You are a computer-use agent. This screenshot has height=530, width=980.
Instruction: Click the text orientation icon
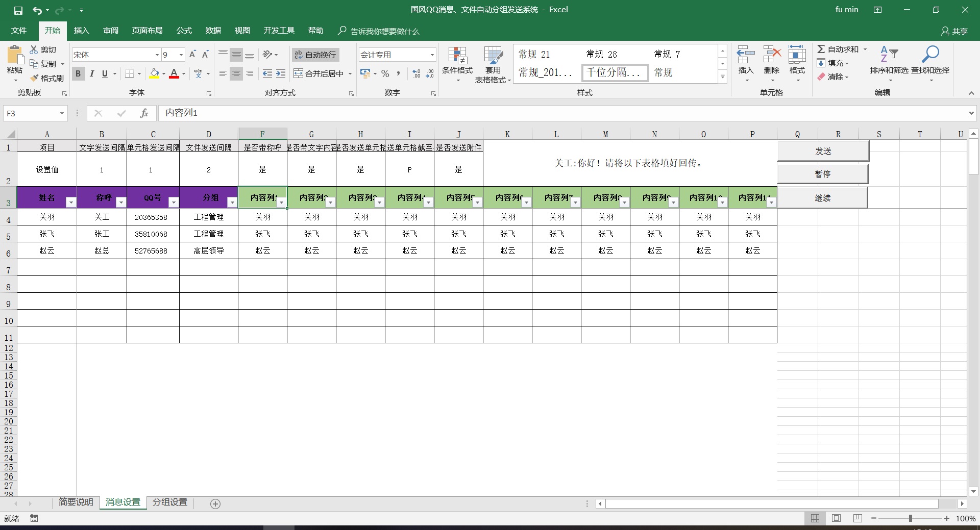pyautogui.click(x=267, y=55)
